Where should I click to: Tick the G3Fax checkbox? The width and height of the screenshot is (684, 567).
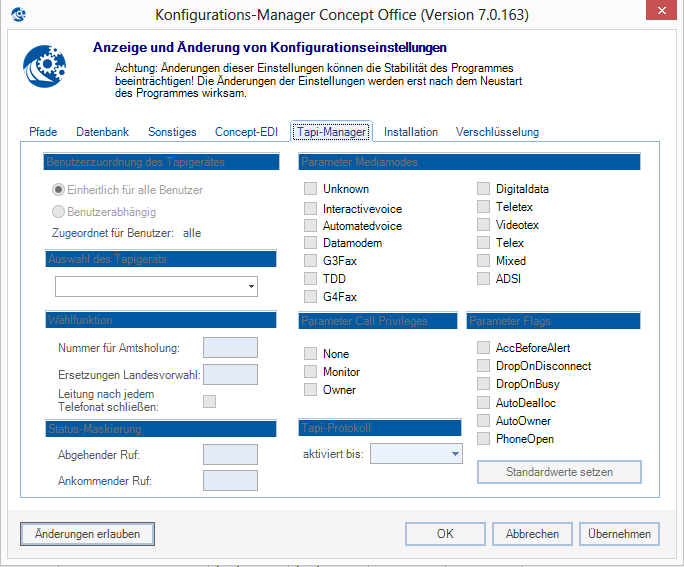click(311, 261)
